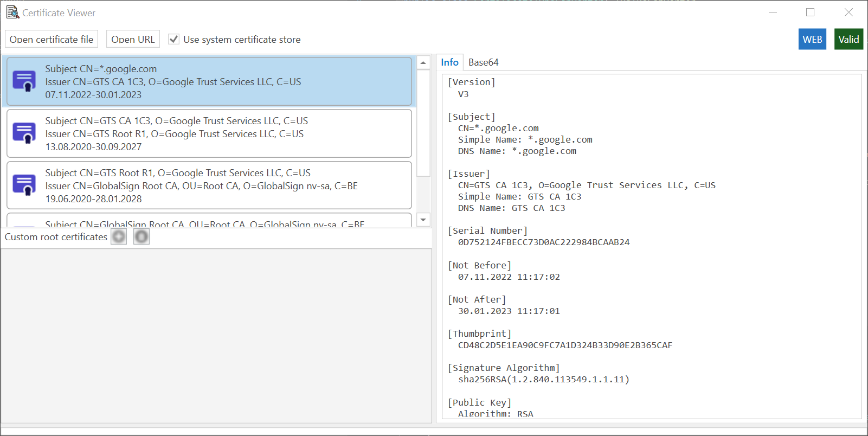Click serial value 0D752124FBECC73D0AC222984BCAAB24

[544, 242]
